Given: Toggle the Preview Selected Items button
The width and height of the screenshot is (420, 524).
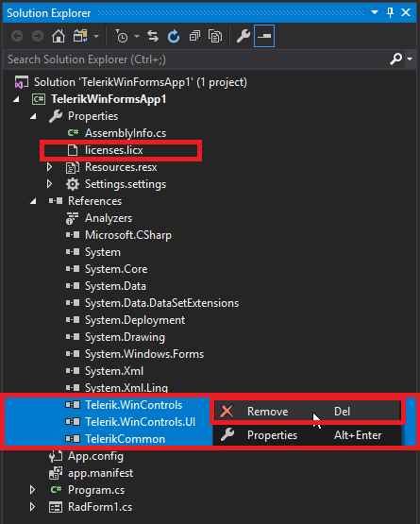Looking at the screenshot, I should pyautogui.click(x=264, y=36).
